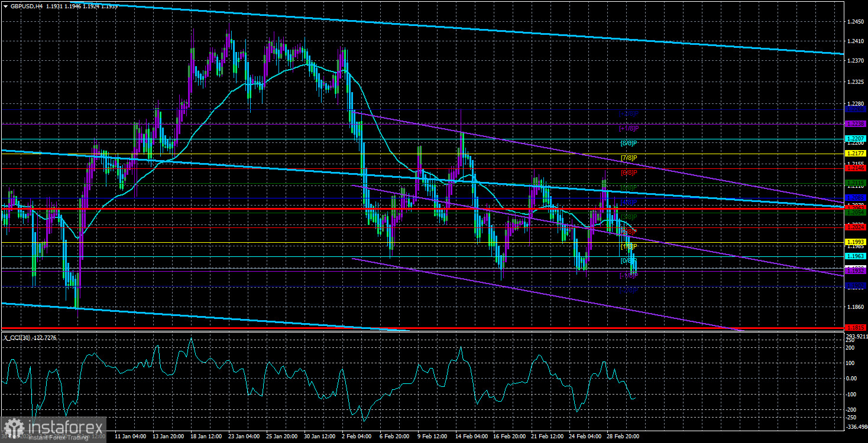Click the 24 Feb 04:00 time label
Image resolution: width=868 pixels, height=443 pixels.
click(x=585, y=437)
